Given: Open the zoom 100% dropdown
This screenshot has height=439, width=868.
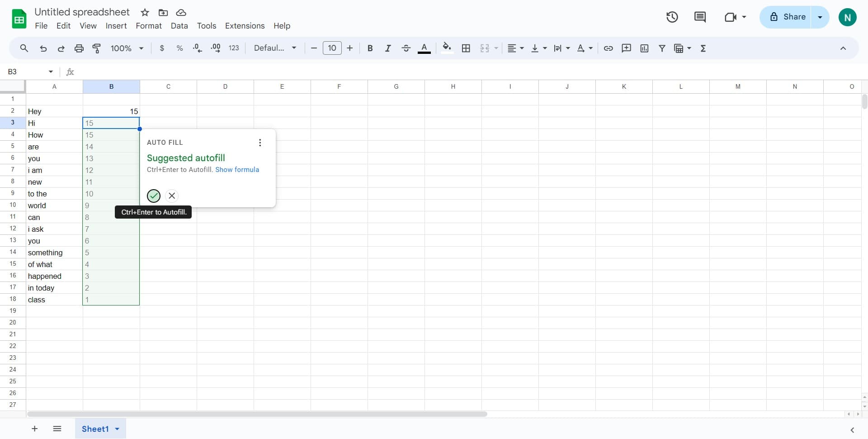Looking at the screenshot, I should point(127,48).
